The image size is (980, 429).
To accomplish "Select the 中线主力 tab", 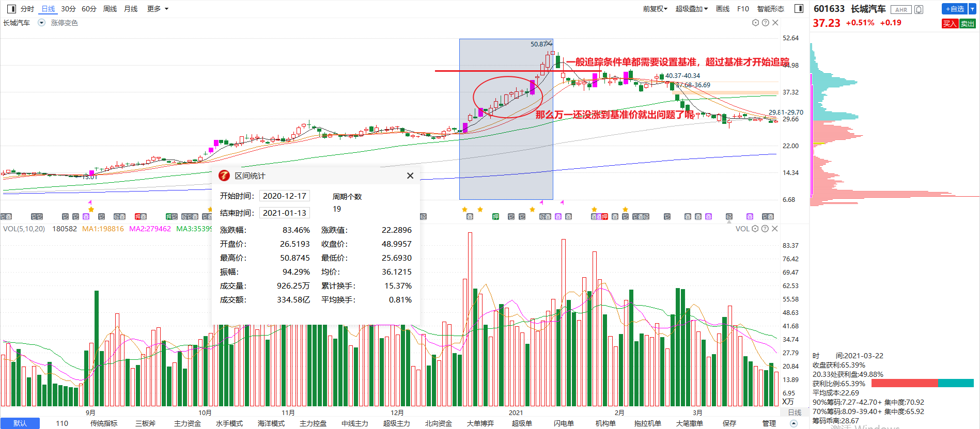I will coord(355,423).
